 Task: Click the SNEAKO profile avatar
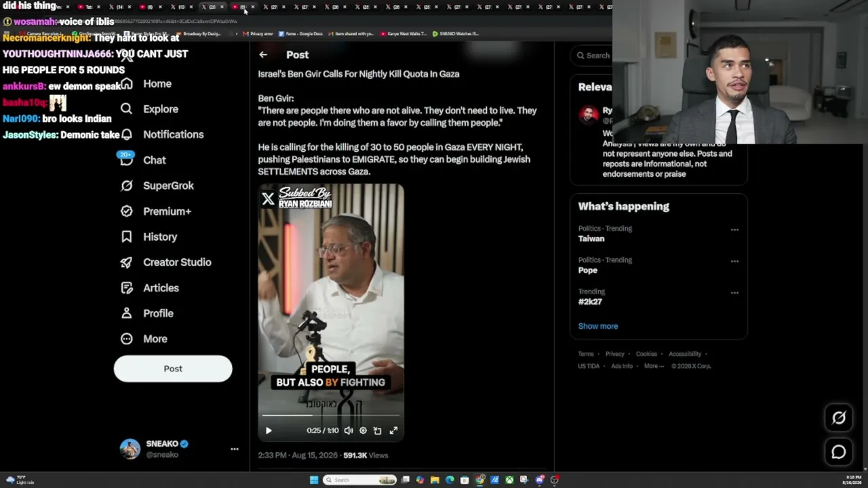point(130,449)
